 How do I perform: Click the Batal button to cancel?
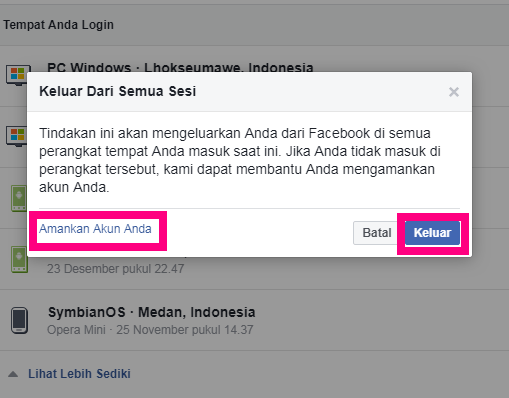click(x=377, y=233)
